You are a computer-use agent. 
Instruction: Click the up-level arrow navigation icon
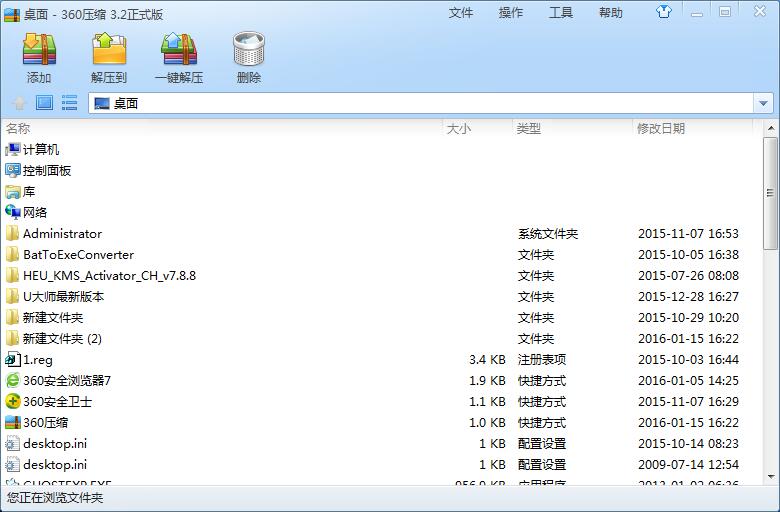click(x=19, y=102)
